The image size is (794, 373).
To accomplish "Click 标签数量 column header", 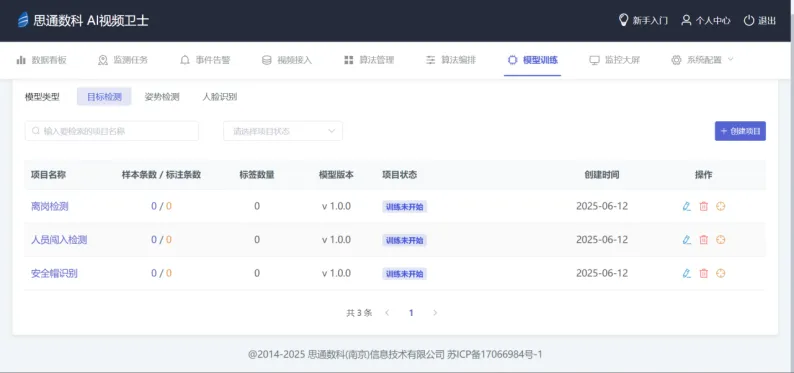I will pyautogui.click(x=257, y=175).
